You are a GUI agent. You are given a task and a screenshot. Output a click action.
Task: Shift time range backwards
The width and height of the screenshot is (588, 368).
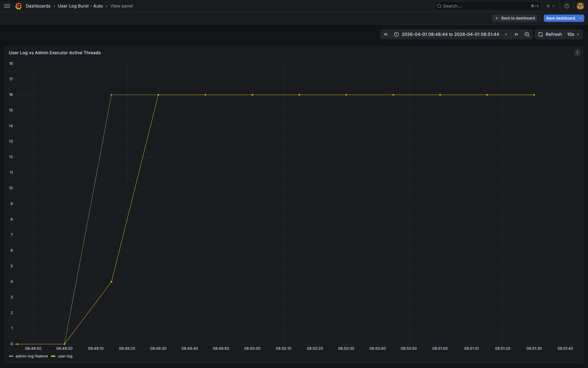[x=386, y=34]
